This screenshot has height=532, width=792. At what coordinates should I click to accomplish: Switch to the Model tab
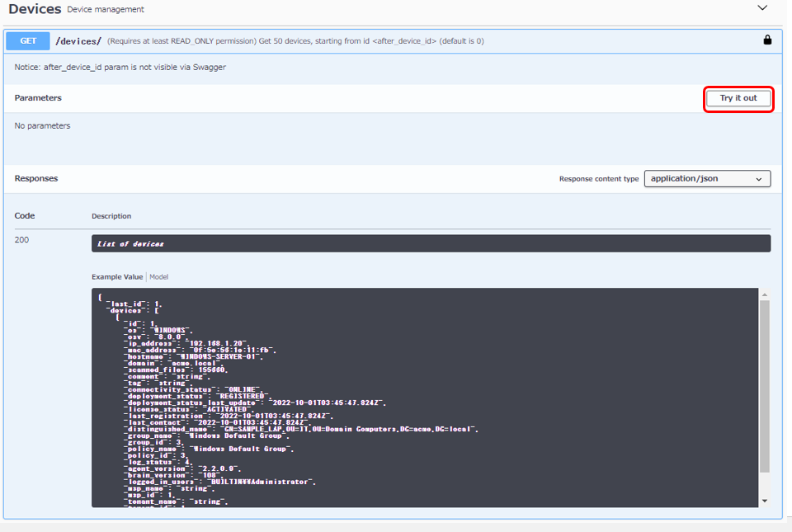pos(158,277)
